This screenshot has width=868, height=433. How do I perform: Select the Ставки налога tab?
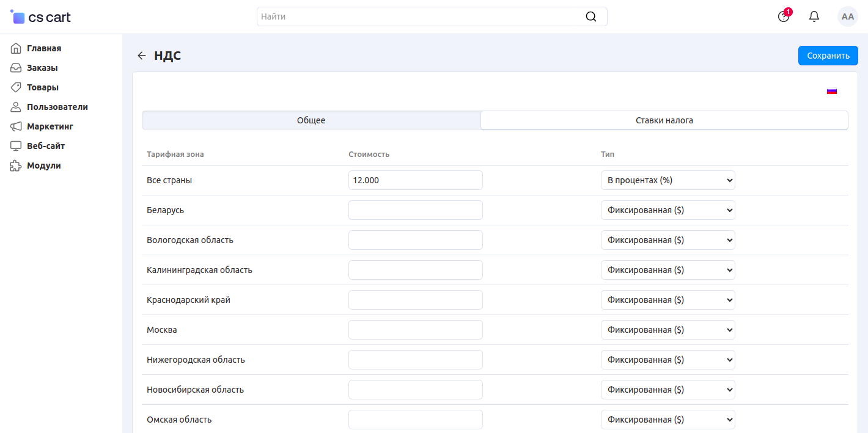coord(664,120)
